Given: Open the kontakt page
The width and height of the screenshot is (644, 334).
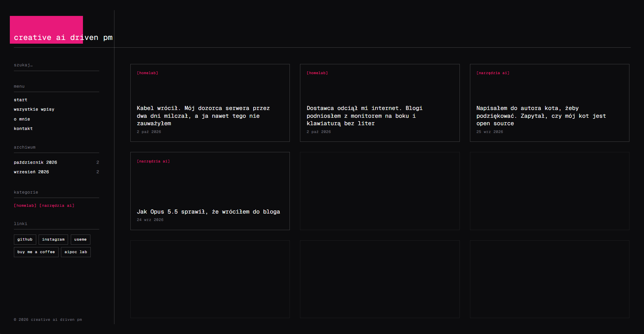Looking at the screenshot, I should pyautogui.click(x=23, y=129).
